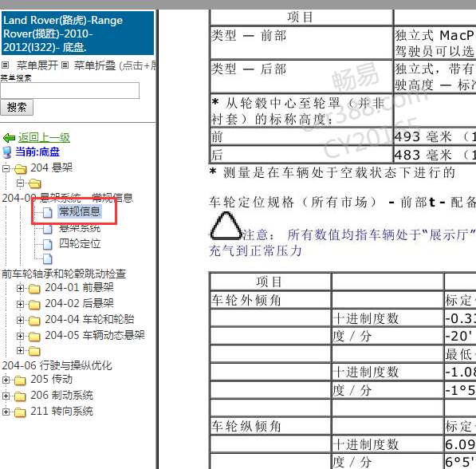Focus the 菜单搜索 input field
The image size is (476, 469).
click(x=70, y=90)
